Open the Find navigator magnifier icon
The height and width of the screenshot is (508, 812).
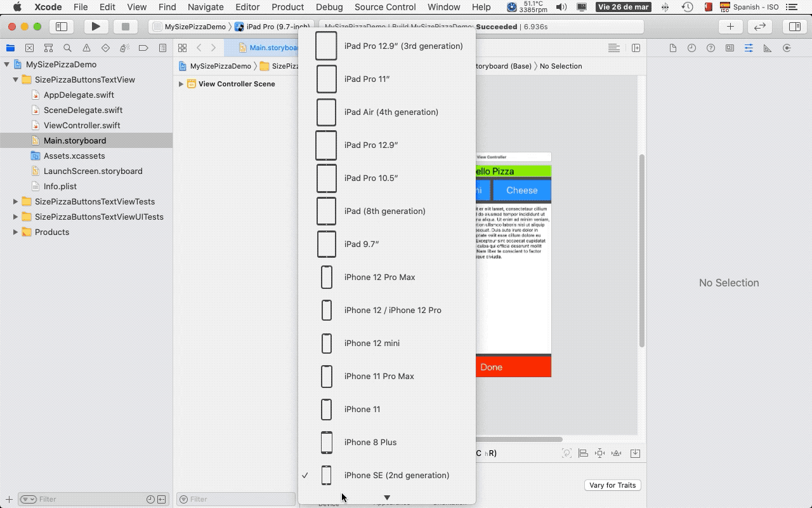tap(67, 48)
